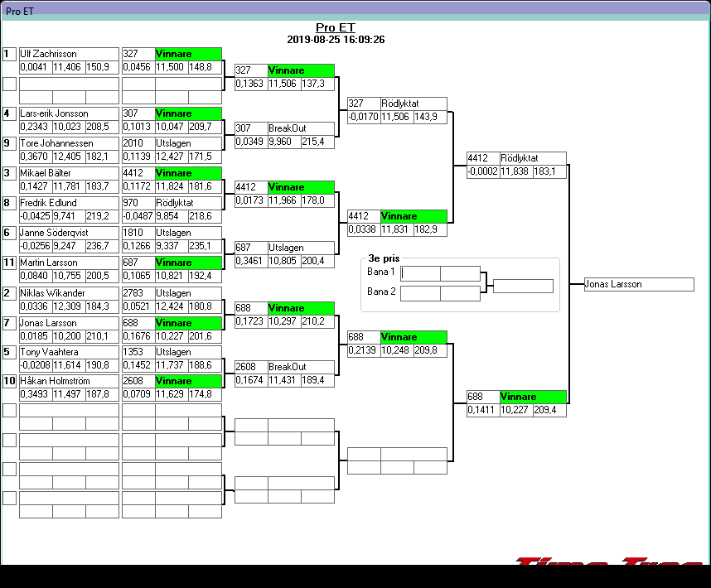
Task: Select the 688 Vinnare cell above 0,1411
Action: pos(533,397)
